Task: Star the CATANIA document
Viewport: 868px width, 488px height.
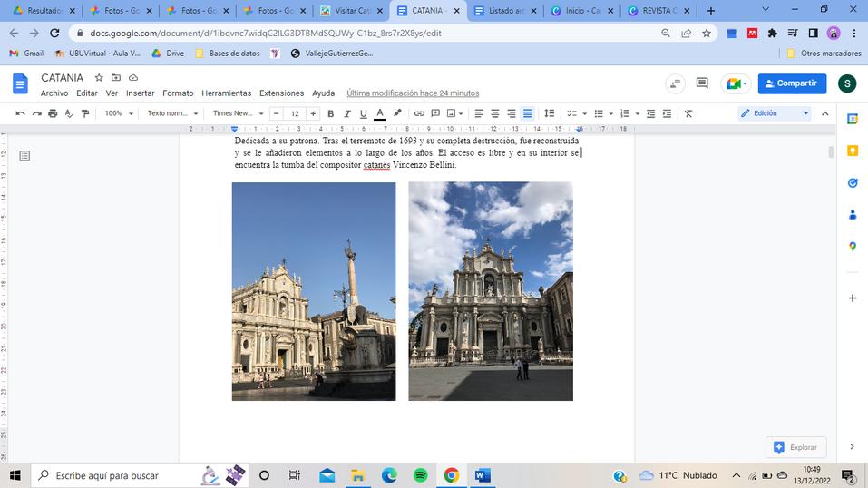Action: point(99,78)
